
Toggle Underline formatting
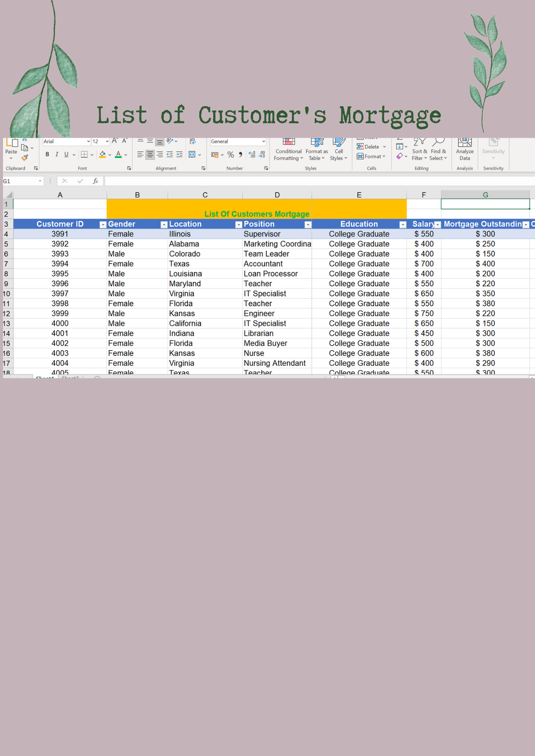(66, 154)
